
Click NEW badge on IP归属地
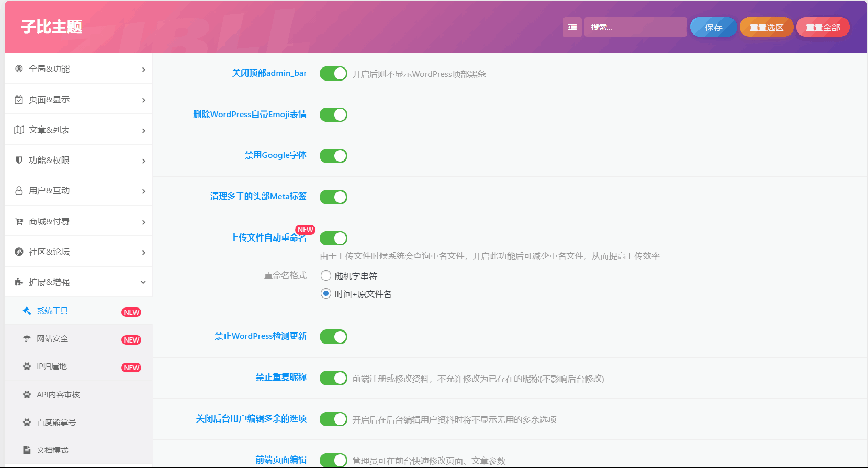[x=131, y=368]
